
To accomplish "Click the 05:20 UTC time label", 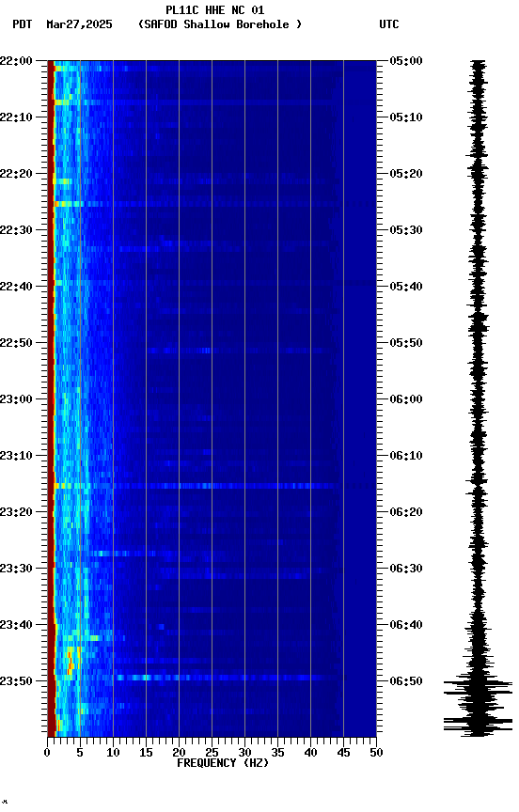I will [406, 174].
